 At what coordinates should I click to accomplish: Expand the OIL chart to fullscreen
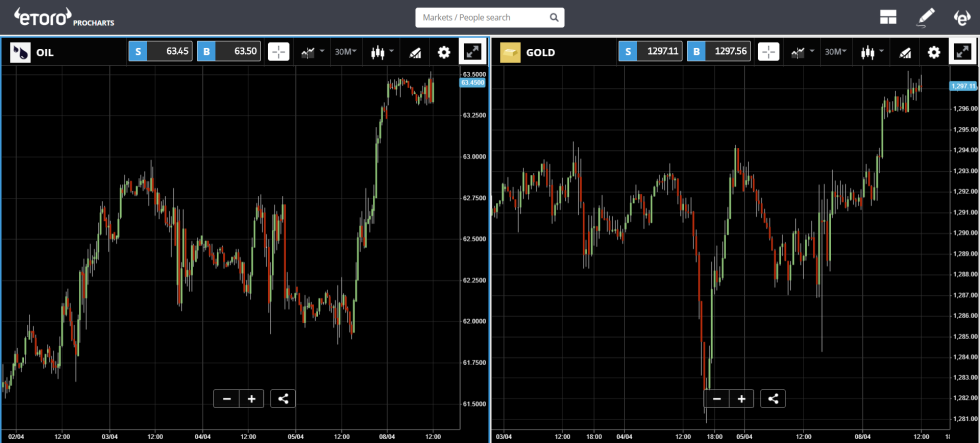click(x=473, y=52)
